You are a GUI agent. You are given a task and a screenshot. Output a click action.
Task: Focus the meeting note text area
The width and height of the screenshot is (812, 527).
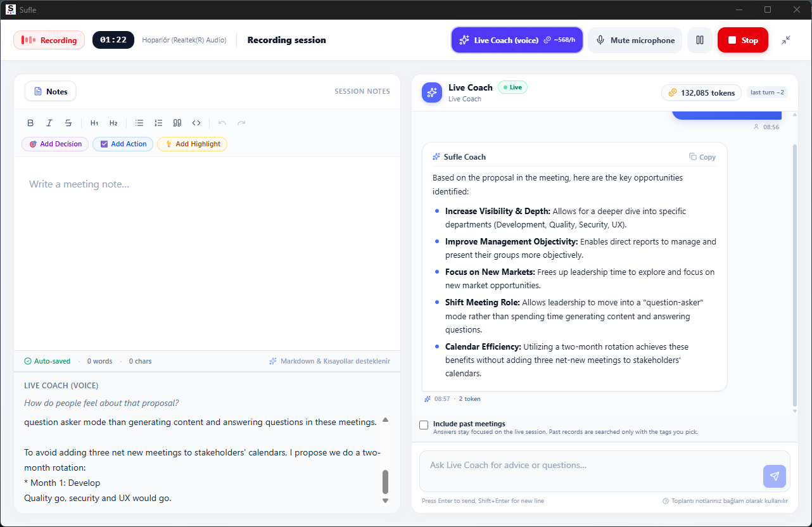point(207,253)
